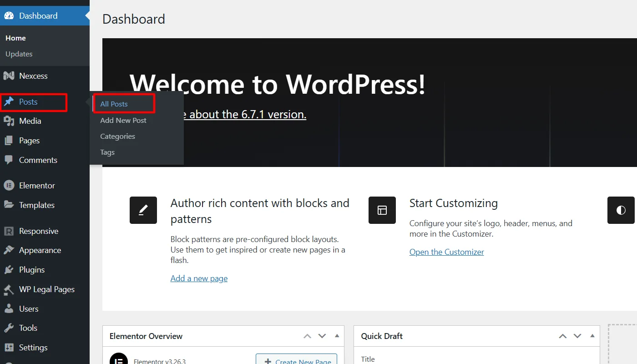Image resolution: width=637 pixels, height=364 pixels.
Task: Click the pencil icon beside Author rich content
Action: point(143,210)
